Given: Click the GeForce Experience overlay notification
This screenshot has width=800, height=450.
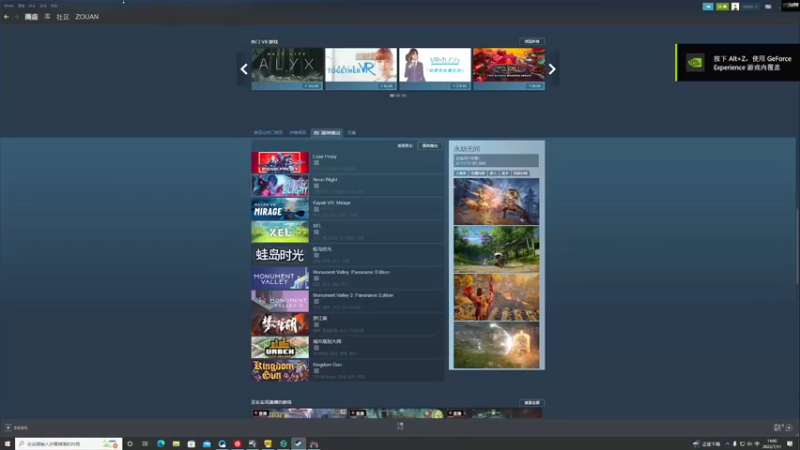Looking at the screenshot, I should (738, 63).
